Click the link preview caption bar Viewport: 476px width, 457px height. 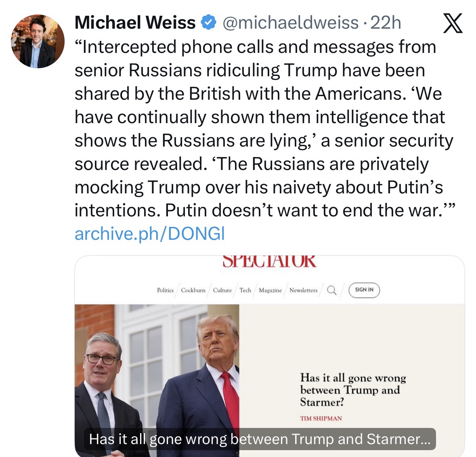[x=260, y=439]
